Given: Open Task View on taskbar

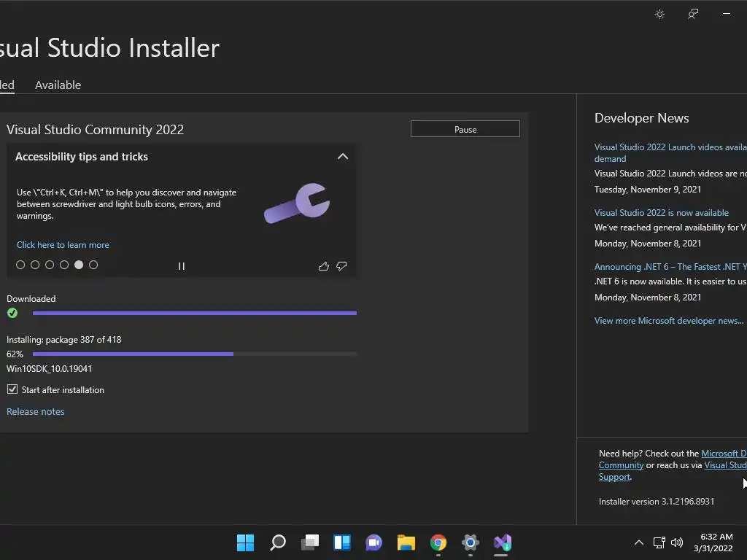Looking at the screenshot, I should [310, 542].
